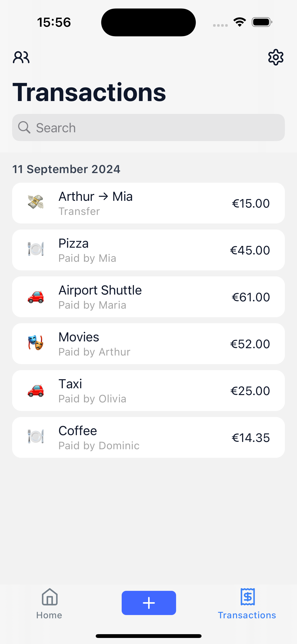Open the group members icon

tap(21, 57)
